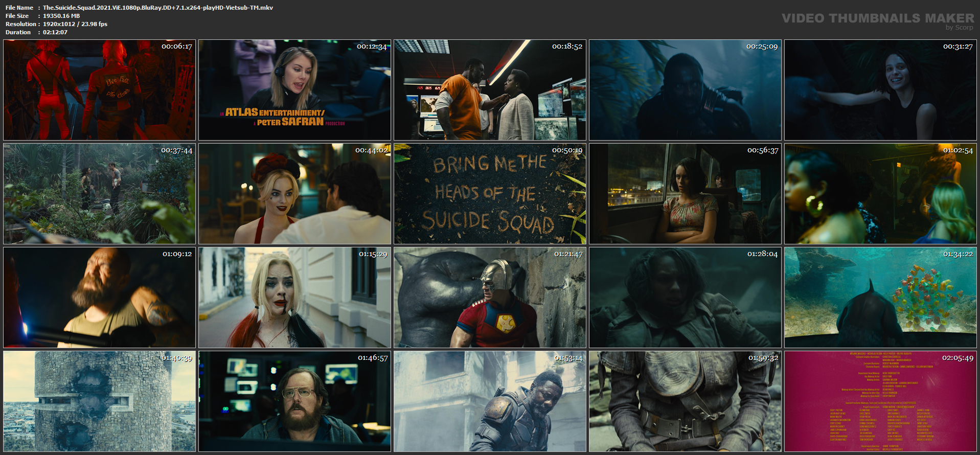Click the file name ending in Vietsub-TM.mkv
This screenshot has height=455, width=980.
click(158, 8)
